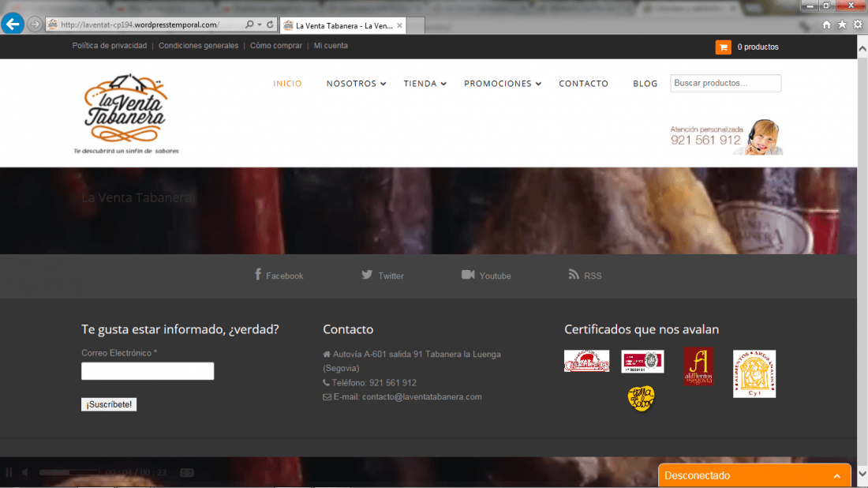868x488 pixels.
Task: Open the BLOG menu item
Action: click(x=645, y=84)
